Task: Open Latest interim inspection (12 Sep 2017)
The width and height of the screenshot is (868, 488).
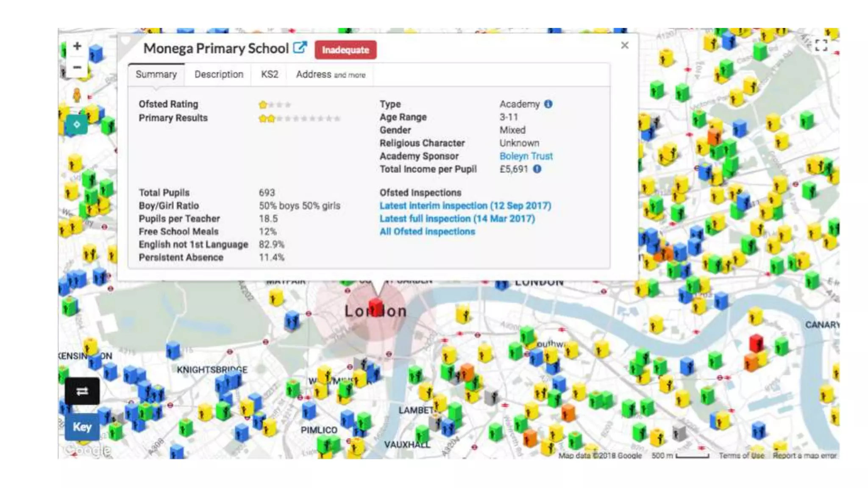Action: point(465,205)
